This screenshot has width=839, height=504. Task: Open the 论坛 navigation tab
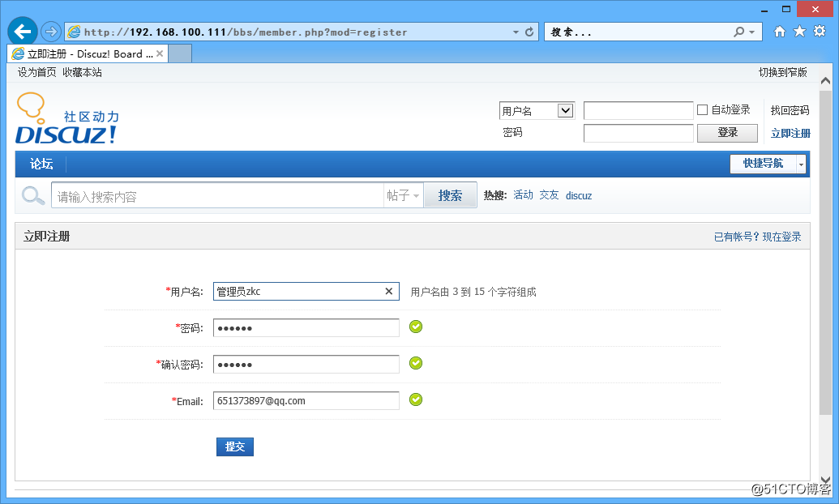[41, 164]
